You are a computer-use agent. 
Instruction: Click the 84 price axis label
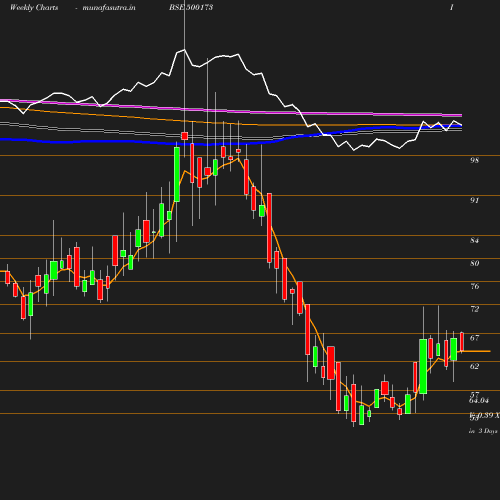pos(474,240)
